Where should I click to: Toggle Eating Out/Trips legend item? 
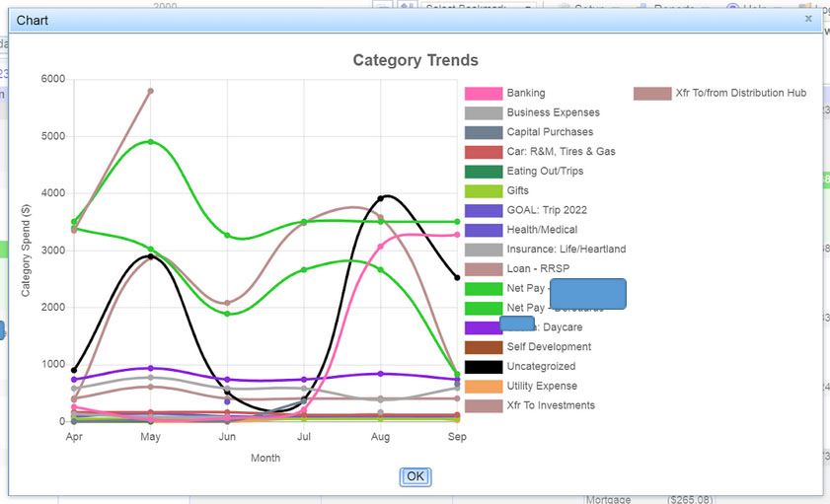(484, 171)
